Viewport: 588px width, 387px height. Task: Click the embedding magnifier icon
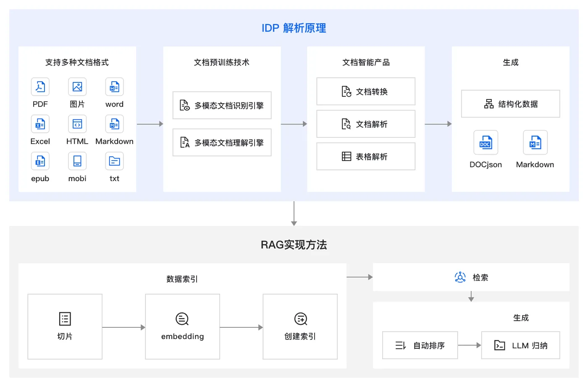(x=182, y=319)
